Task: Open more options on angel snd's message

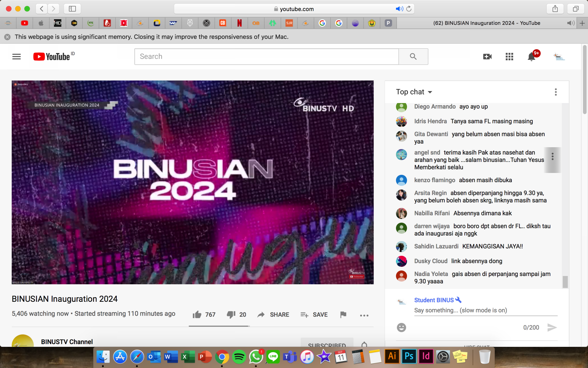Action: point(552,157)
